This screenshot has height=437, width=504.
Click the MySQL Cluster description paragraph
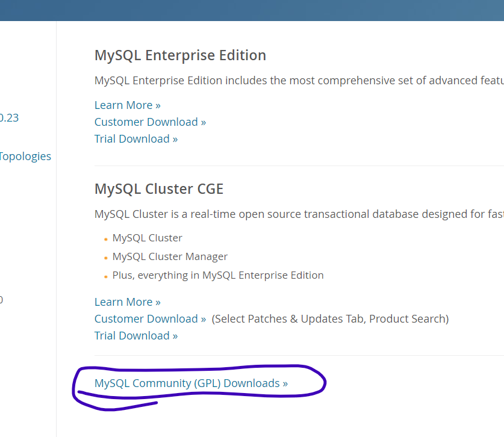(x=299, y=214)
